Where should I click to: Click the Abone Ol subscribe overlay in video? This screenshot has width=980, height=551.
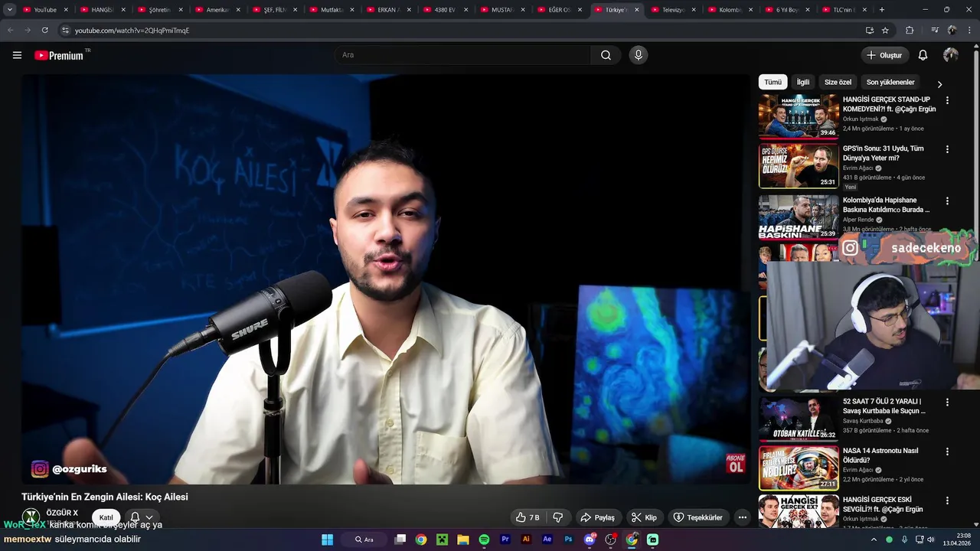pos(735,463)
